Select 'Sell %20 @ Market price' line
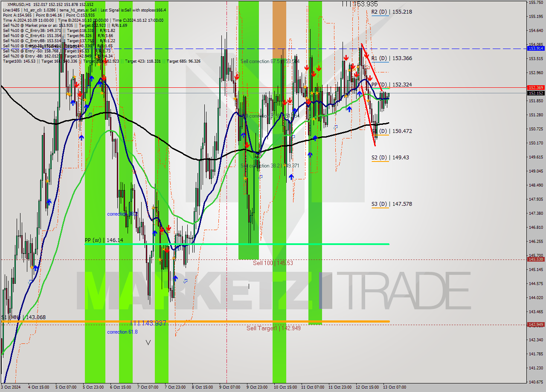 [x=65, y=25]
